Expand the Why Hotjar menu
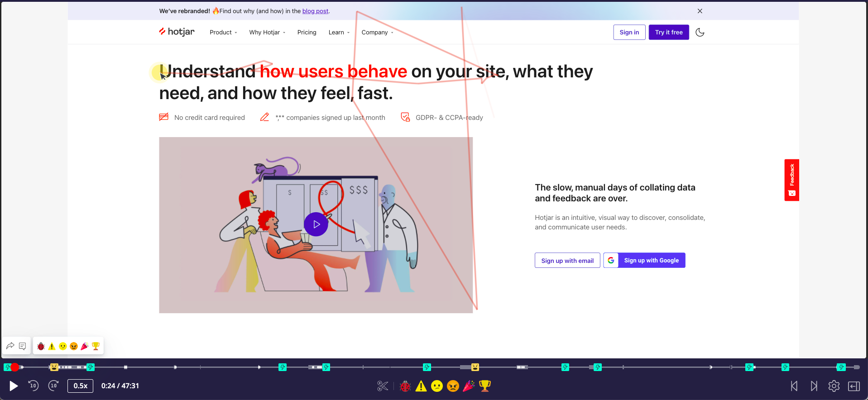This screenshot has height=400, width=868. coord(267,32)
